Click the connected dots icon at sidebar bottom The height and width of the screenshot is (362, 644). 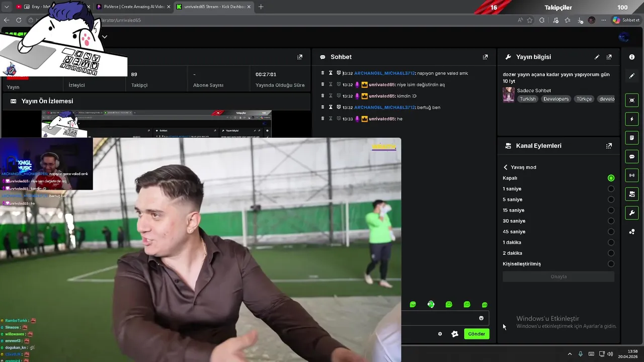point(632,232)
